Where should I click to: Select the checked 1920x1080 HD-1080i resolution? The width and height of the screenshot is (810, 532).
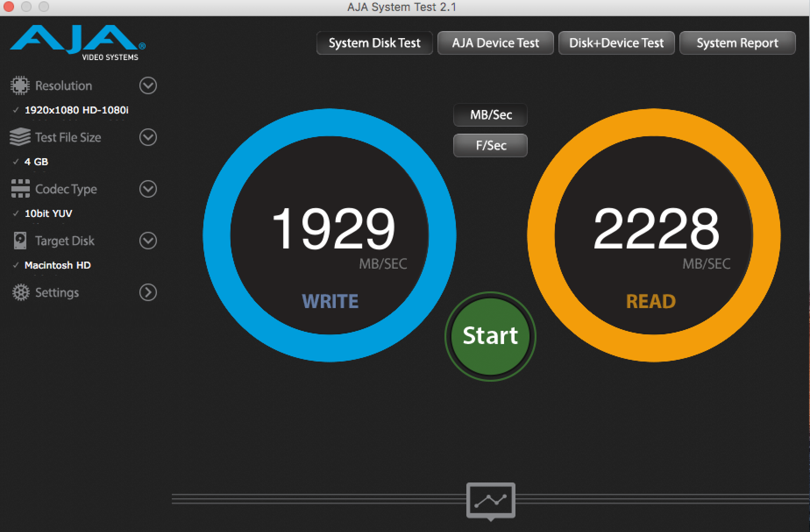(76, 110)
